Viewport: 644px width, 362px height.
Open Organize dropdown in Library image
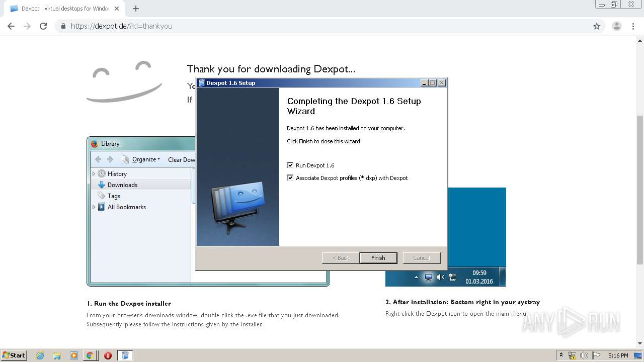click(x=146, y=159)
